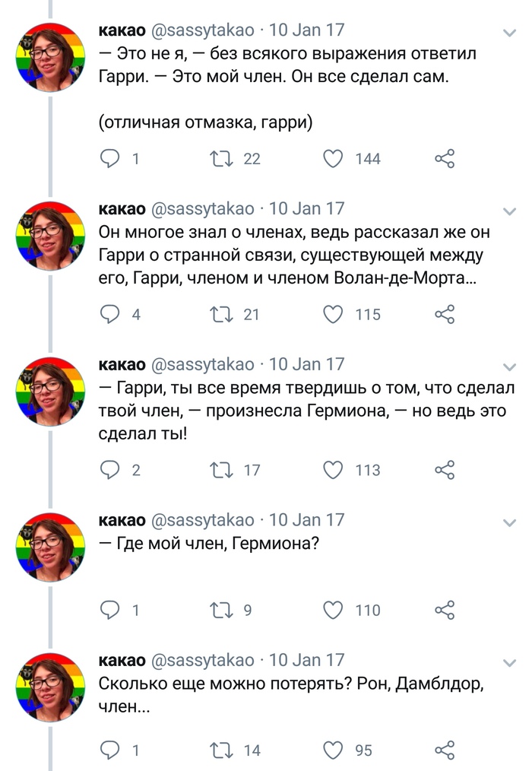This screenshot has width=532, height=771.
Task: Like the tweet with 115 likes
Action: 334,315
